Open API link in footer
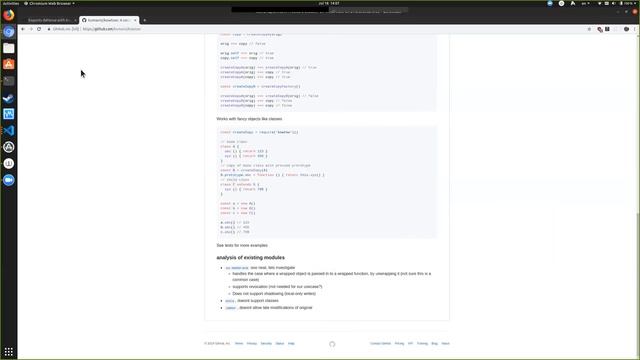640x360 pixels. [410, 344]
